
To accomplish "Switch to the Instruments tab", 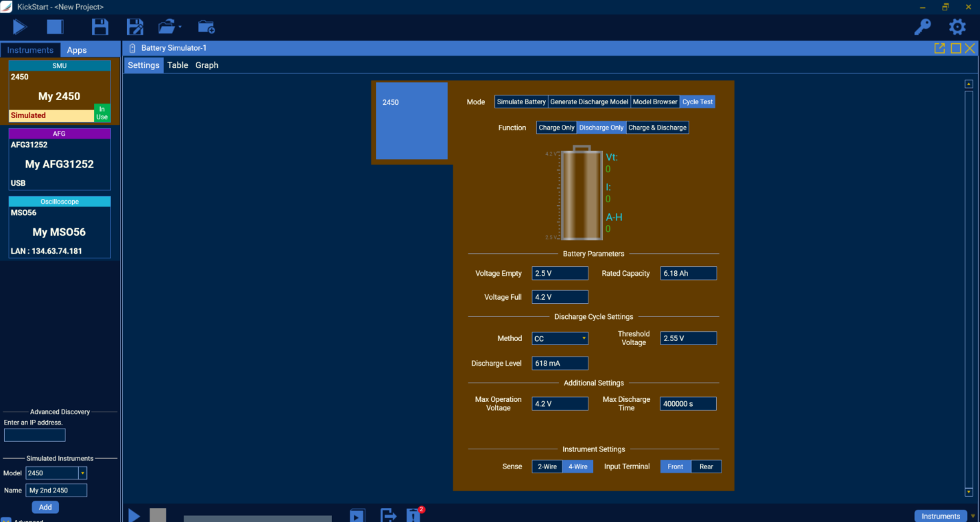I will pos(30,50).
